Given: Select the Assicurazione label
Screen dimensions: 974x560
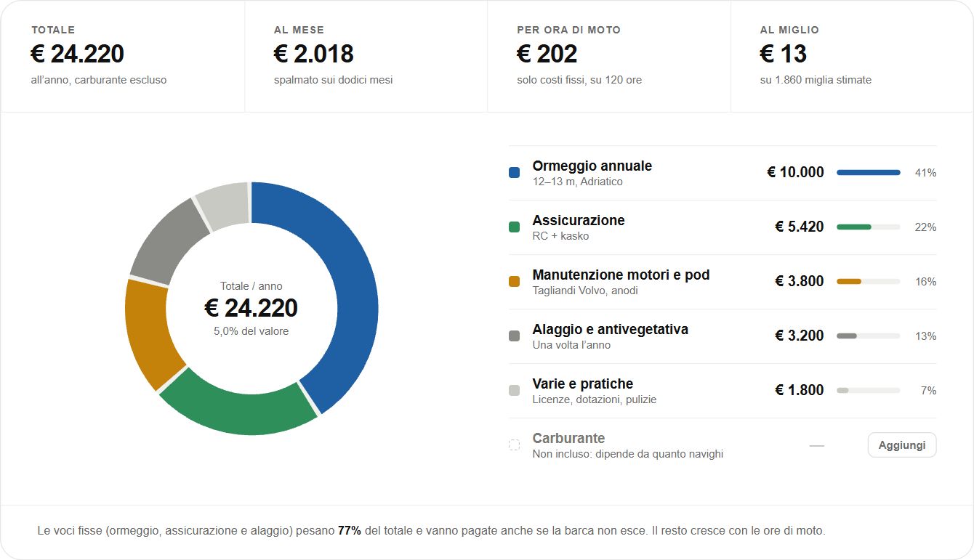Looking at the screenshot, I should 579,220.
